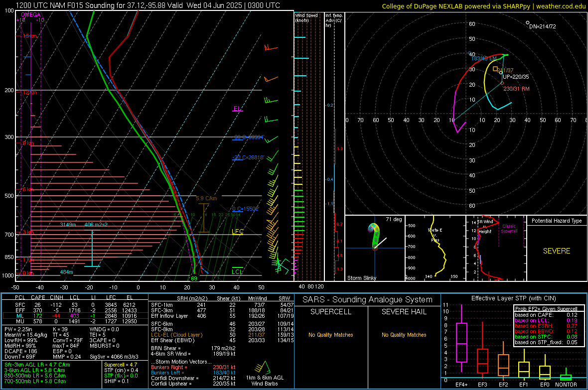
Task: Select the highlighted ML parcel row
Action: click(x=75, y=316)
